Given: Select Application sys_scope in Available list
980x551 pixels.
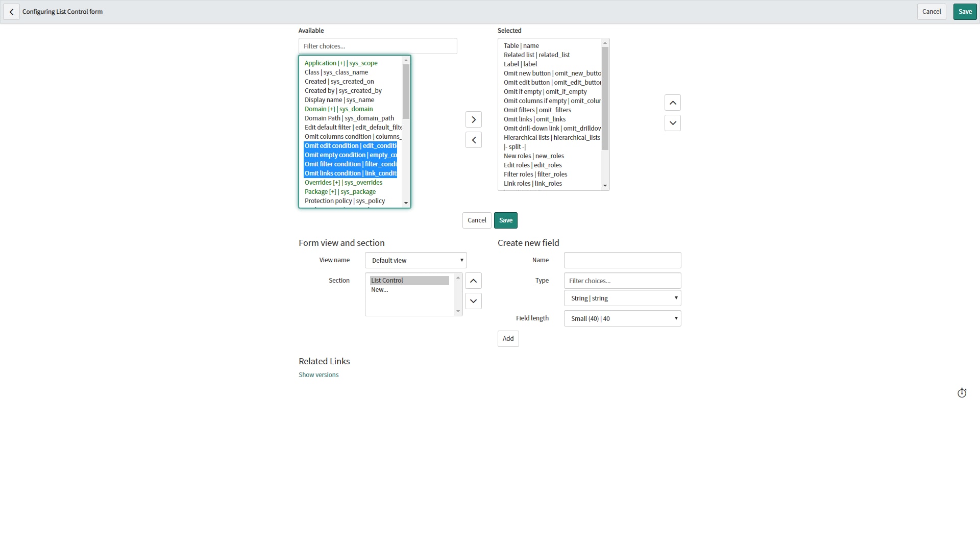Looking at the screenshot, I should [341, 63].
